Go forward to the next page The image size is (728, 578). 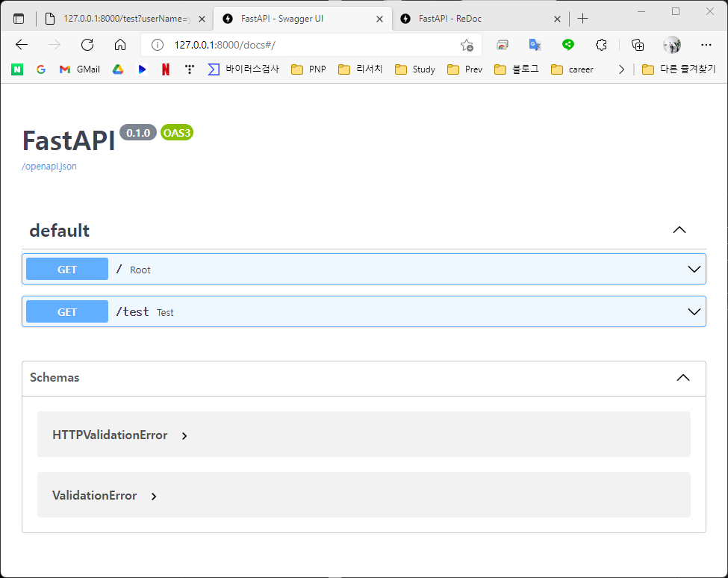[55, 45]
